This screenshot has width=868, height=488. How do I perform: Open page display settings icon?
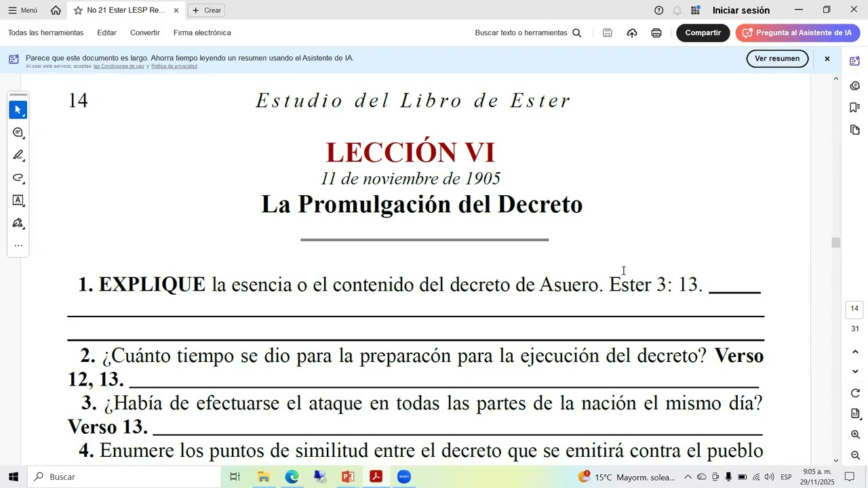pos(855,413)
